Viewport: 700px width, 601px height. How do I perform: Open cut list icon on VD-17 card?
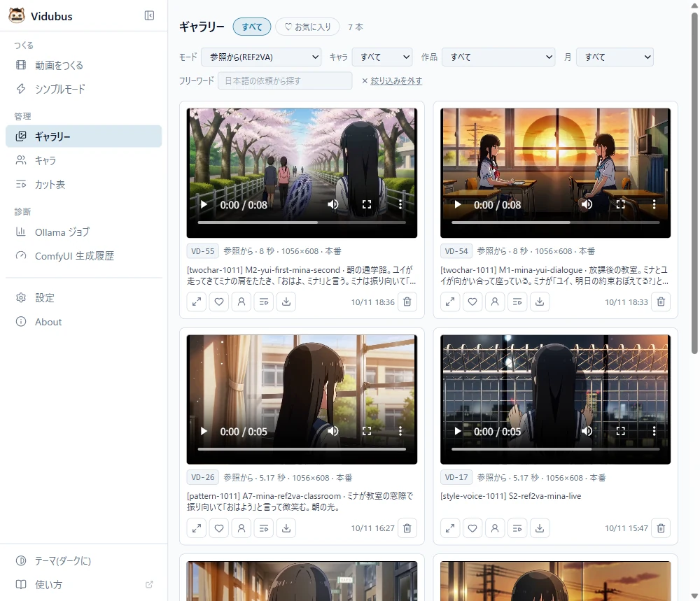click(517, 528)
